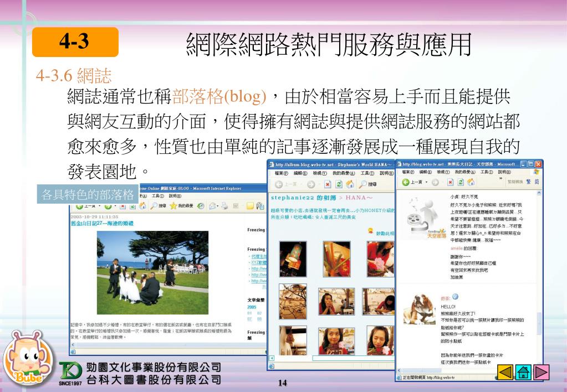Click the HANA～ album breadcrumb
The width and height of the screenshot is (567, 392).
[x=359, y=198]
